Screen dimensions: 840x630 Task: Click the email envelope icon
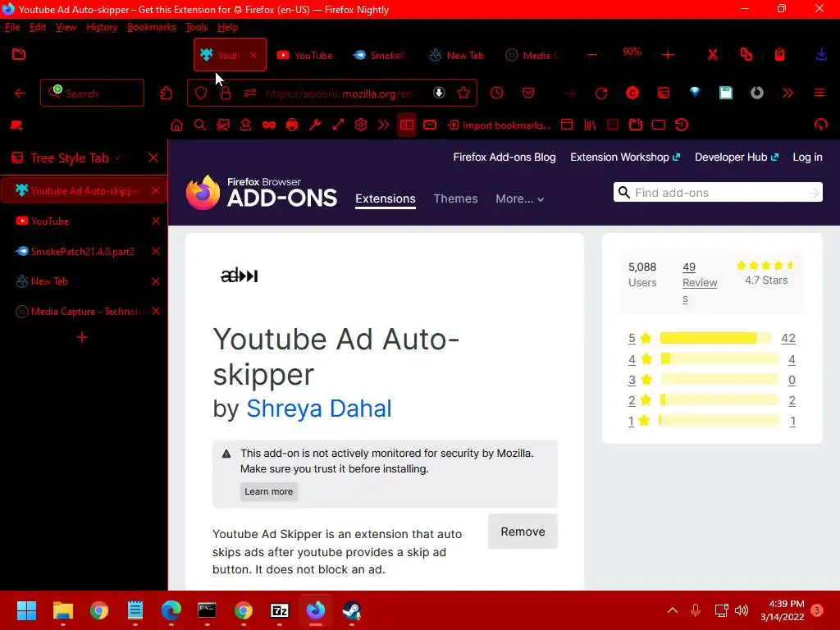point(430,125)
